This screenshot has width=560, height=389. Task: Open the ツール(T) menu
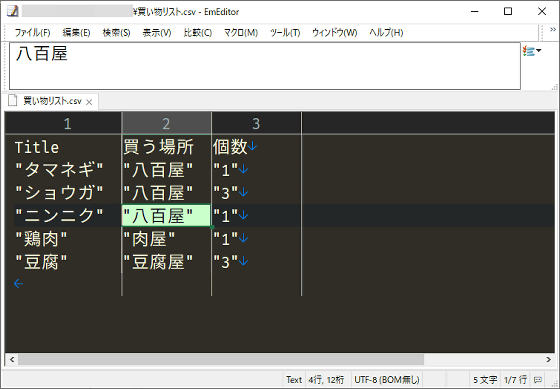285,33
